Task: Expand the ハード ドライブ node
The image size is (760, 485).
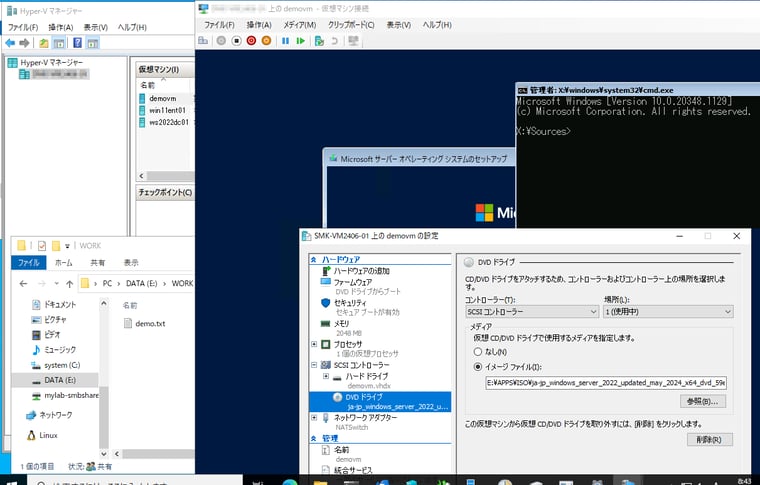Action: (x=326, y=376)
